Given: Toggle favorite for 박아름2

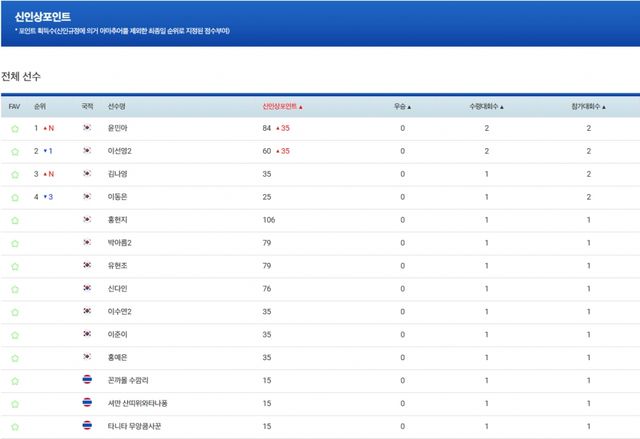Looking at the screenshot, I should [14, 243].
